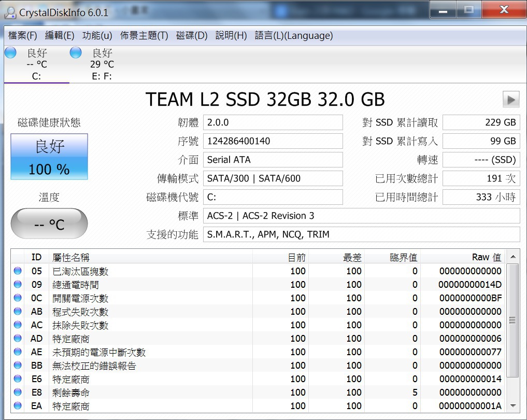This screenshot has height=420, width=527.
Task: Click the scroll down arrow of attribute list
Action: [x=512, y=406]
